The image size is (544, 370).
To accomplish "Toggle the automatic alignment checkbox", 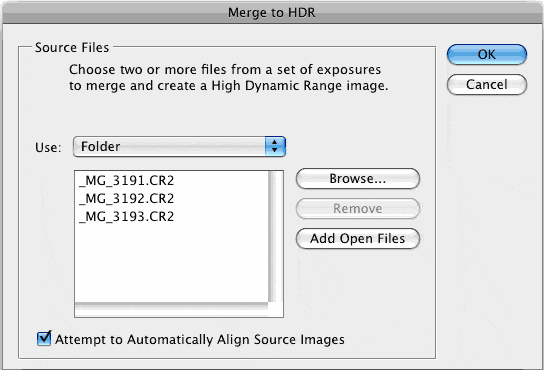I will tap(44, 339).
